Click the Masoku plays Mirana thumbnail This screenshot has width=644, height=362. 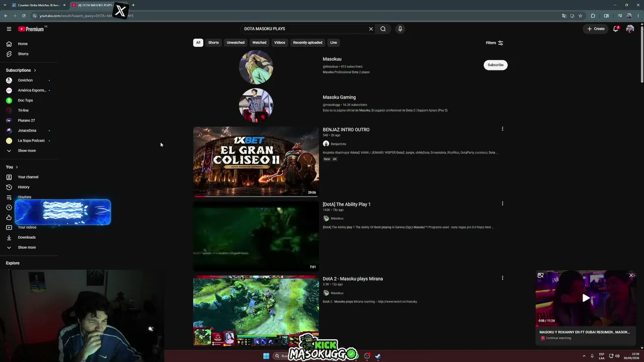256,310
